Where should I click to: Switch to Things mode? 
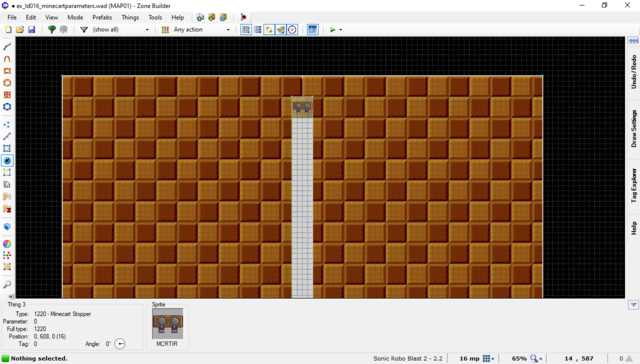point(7,160)
